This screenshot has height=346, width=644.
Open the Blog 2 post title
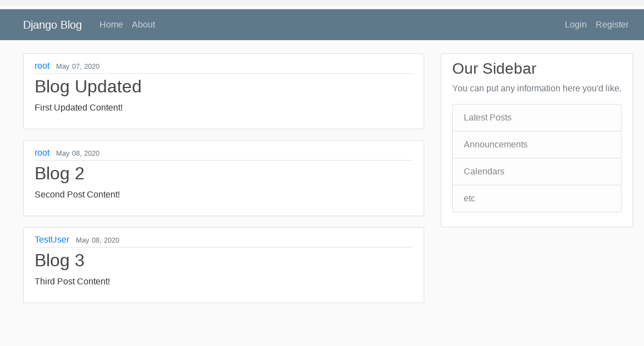[x=59, y=173]
